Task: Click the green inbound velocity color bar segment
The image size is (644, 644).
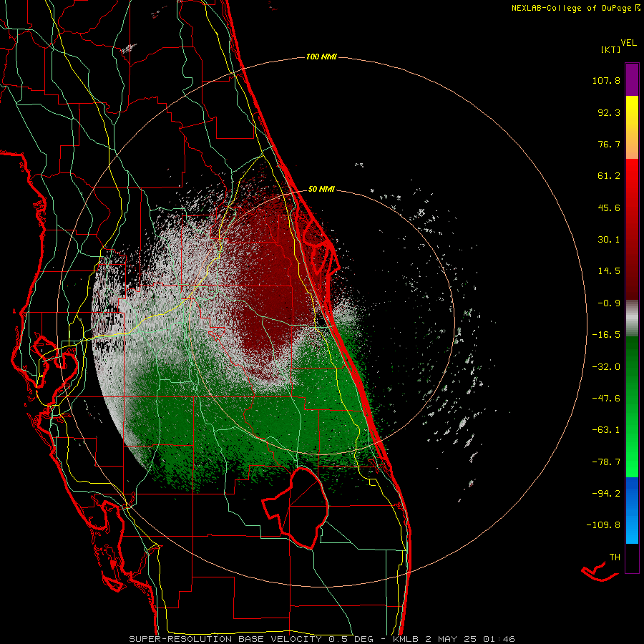Action: [632, 406]
